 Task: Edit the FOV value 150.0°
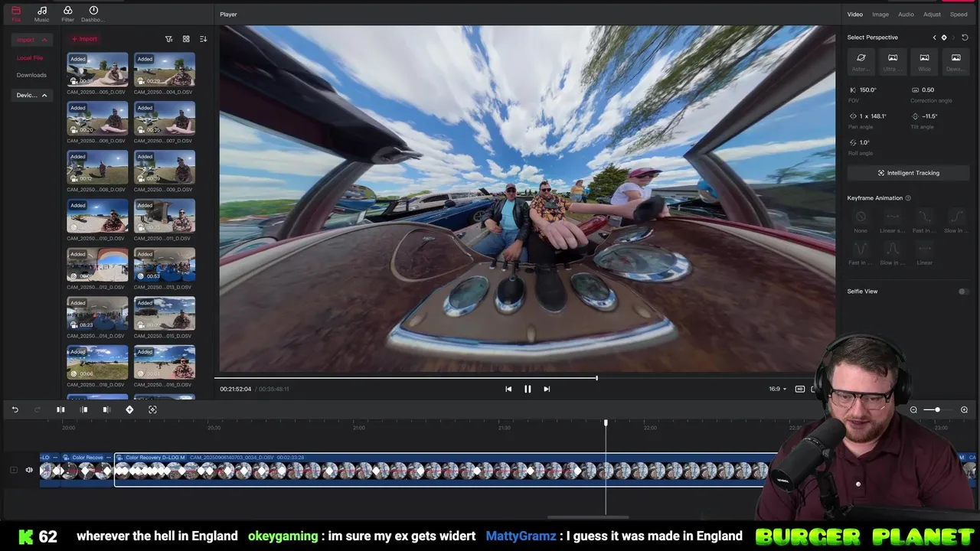click(x=868, y=90)
